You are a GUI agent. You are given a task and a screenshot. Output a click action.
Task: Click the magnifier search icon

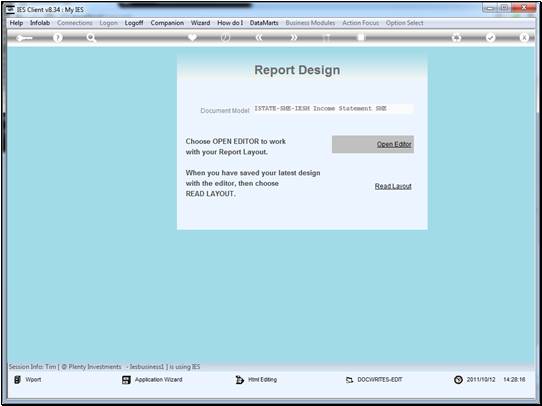coord(91,38)
